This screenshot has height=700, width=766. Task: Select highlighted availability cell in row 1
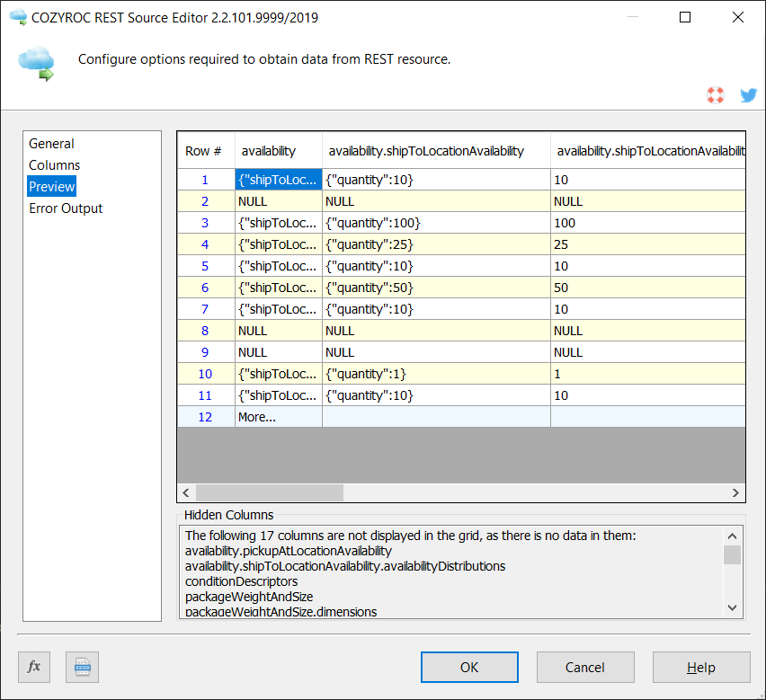pyautogui.click(x=279, y=180)
